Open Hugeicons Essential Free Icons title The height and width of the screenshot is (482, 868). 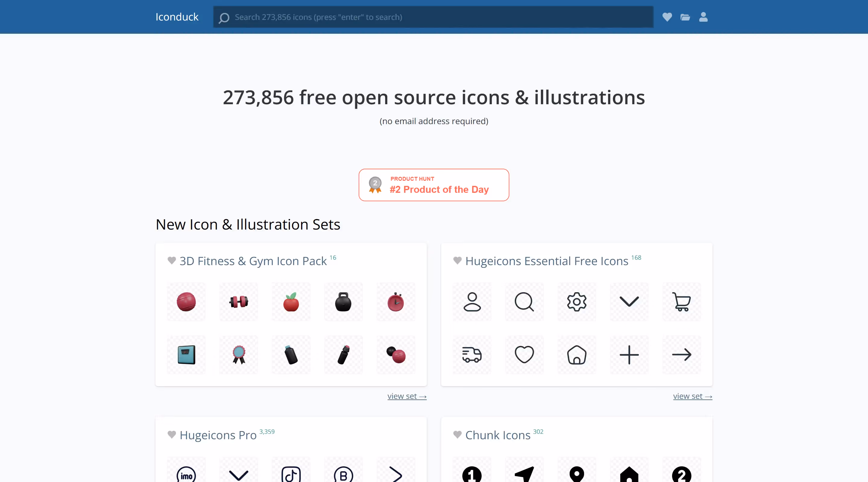(547, 261)
